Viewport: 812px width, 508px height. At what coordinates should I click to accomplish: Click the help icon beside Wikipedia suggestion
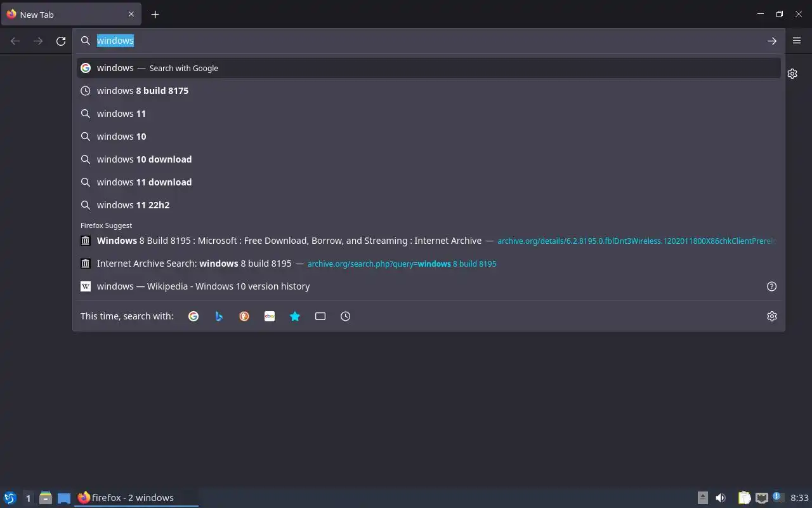click(771, 286)
